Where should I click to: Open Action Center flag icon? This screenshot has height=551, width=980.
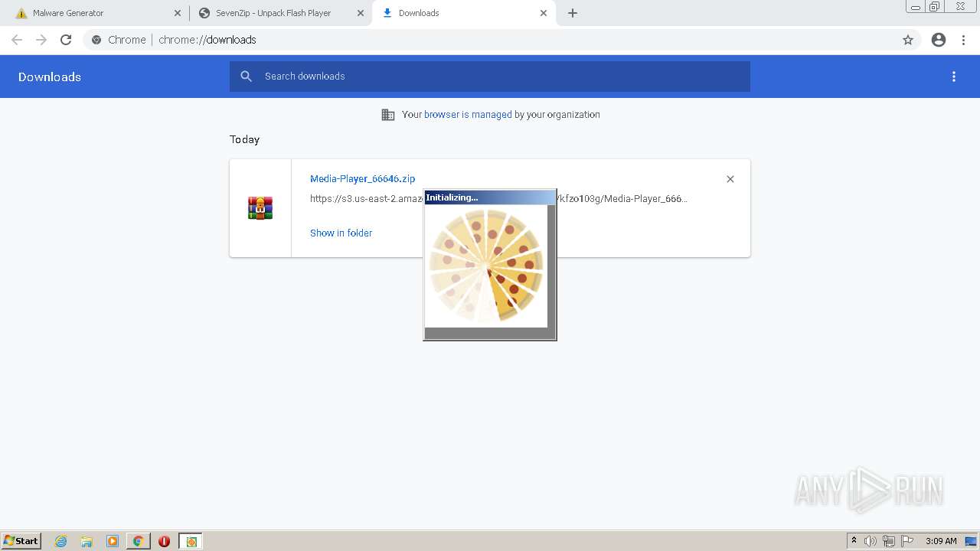coord(907,541)
